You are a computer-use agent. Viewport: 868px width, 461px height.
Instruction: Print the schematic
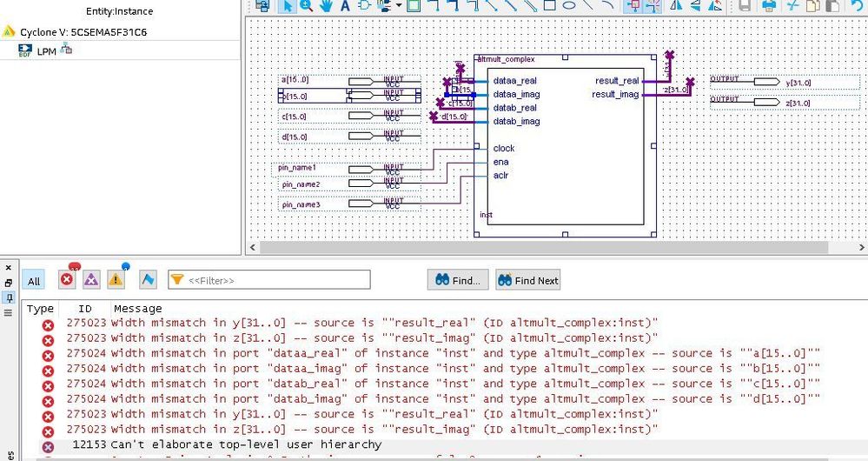point(769,5)
